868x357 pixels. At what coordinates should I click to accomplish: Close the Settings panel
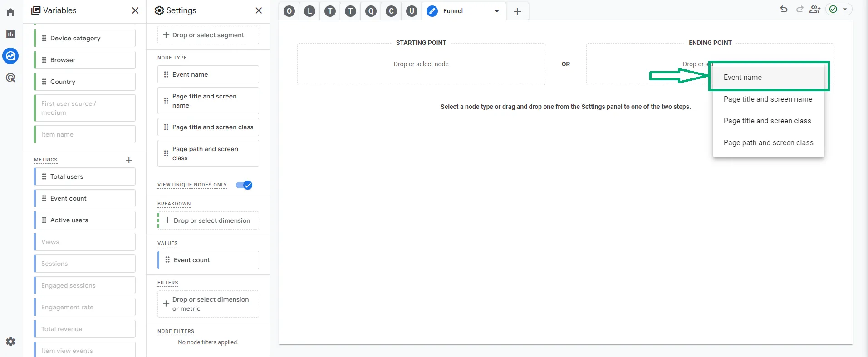259,10
